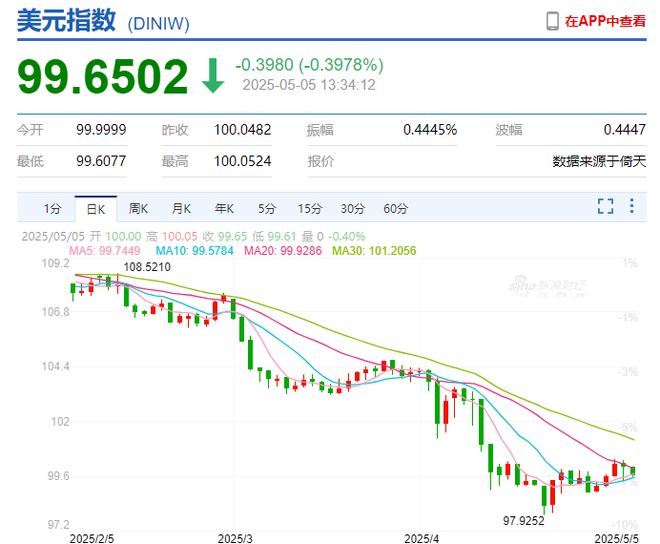Click the 97.9252 low marker on chart
Image resolution: width=660 pixels, height=544 pixels.
524,521
